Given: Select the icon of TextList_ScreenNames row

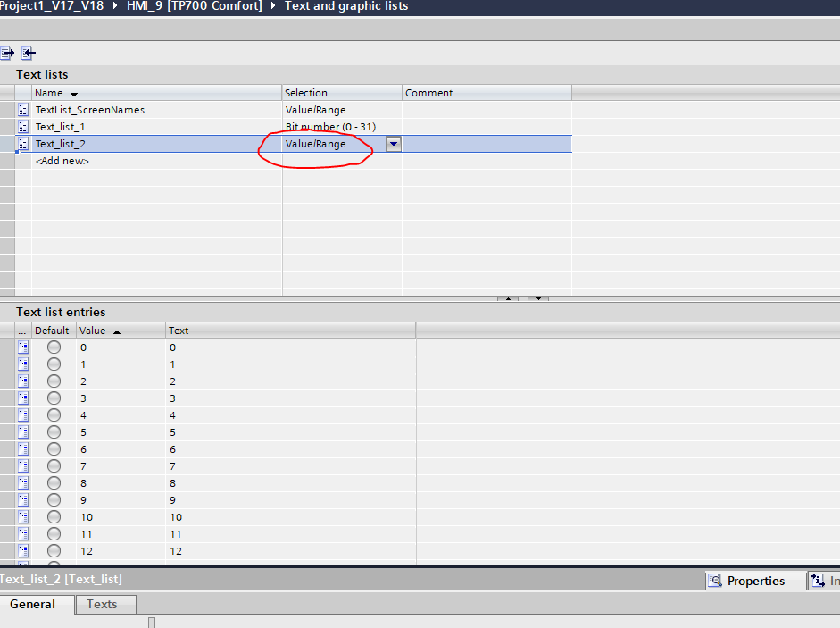Looking at the screenshot, I should [x=23, y=109].
